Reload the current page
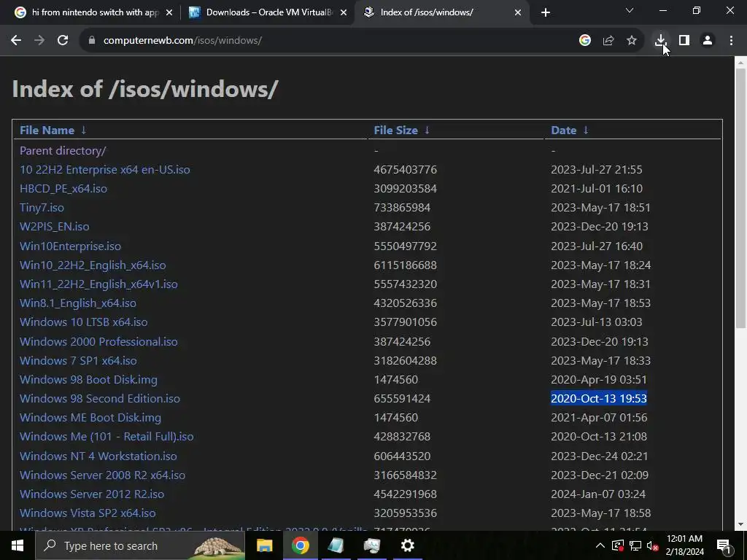 63,41
